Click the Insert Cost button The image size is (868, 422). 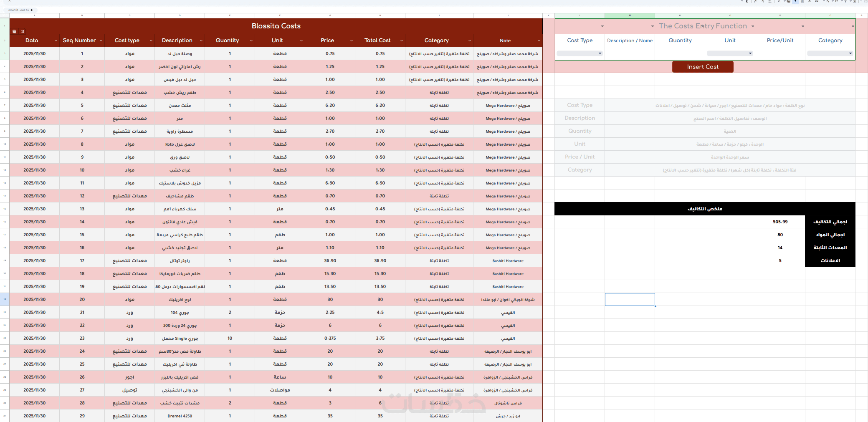703,67
